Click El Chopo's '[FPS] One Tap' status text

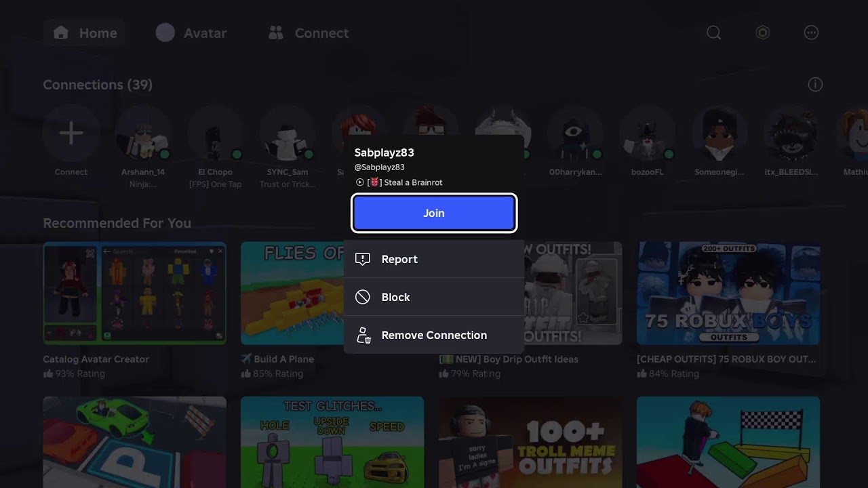(x=215, y=184)
